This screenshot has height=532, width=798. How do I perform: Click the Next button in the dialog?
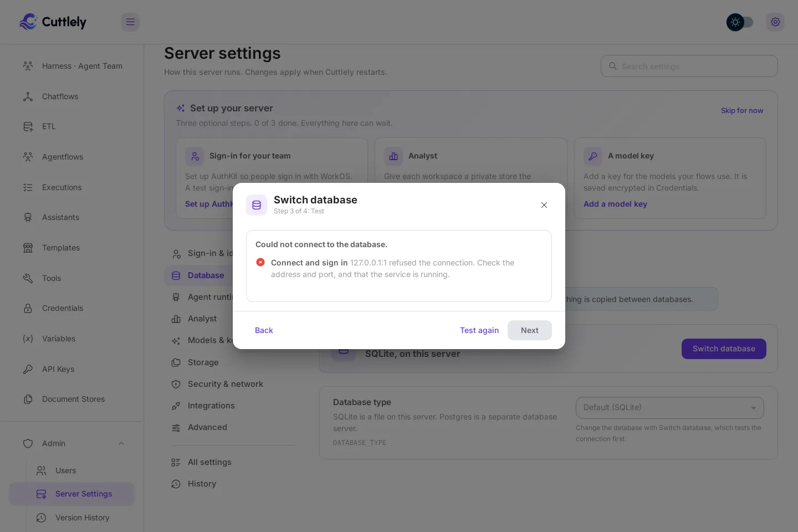(x=530, y=330)
